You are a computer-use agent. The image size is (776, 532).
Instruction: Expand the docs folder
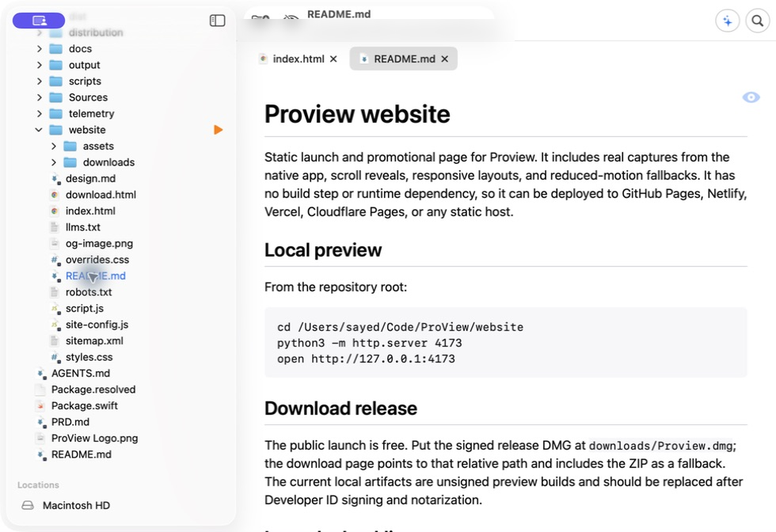point(40,48)
